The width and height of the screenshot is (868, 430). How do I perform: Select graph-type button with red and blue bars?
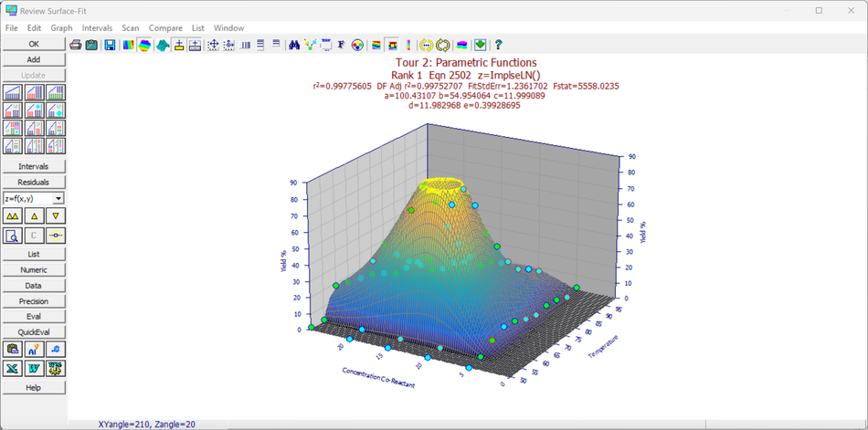click(x=35, y=92)
